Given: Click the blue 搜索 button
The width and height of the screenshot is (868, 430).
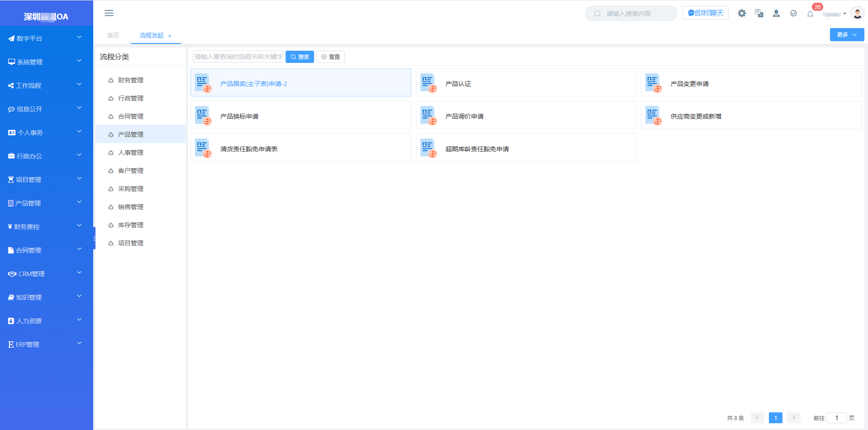Looking at the screenshot, I should coord(300,57).
